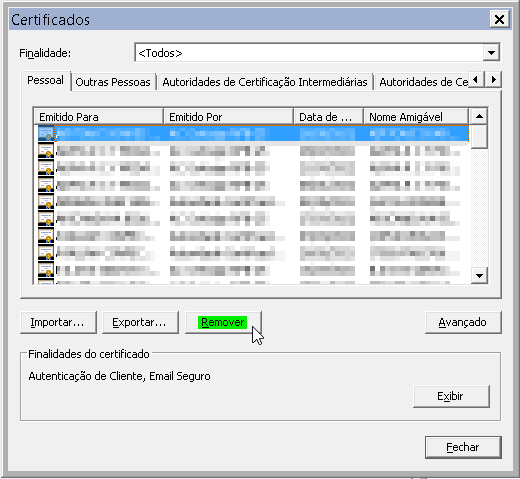Click the certificate list scrollbar thumb
Viewport: 520px width, 479px height.
pos(479,136)
